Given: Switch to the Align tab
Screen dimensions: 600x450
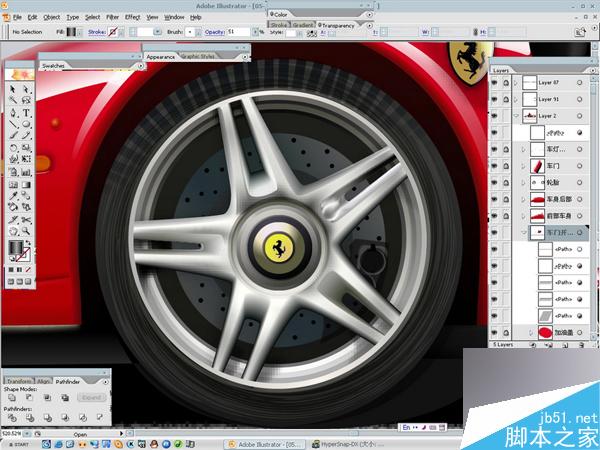Looking at the screenshot, I should click(43, 381).
